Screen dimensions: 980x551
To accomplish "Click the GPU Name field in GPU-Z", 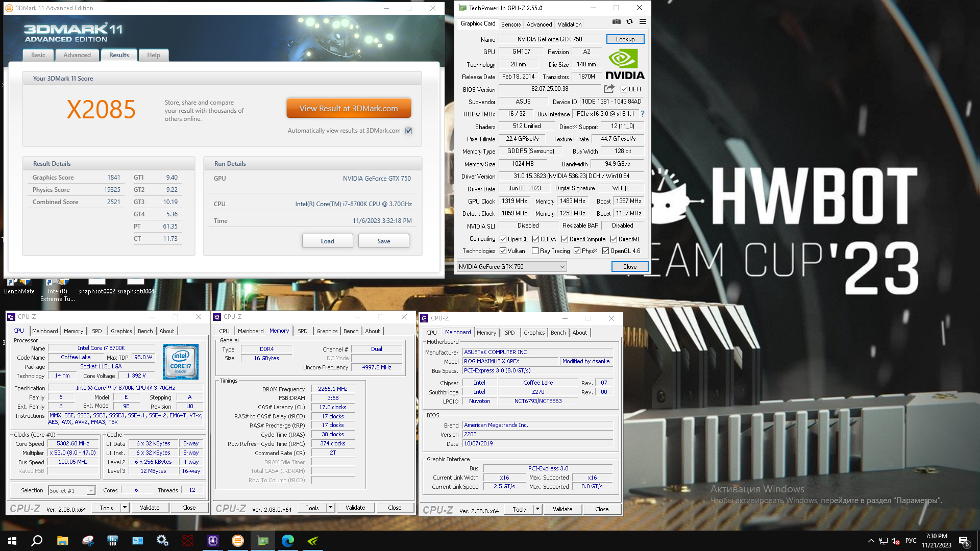I will (x=550, y=39).
